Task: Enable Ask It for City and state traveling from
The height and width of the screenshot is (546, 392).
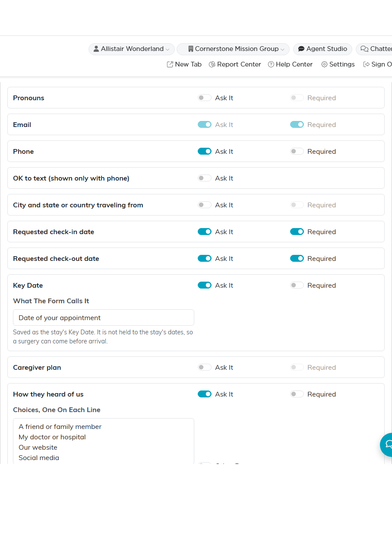Action: pos(205,205)
